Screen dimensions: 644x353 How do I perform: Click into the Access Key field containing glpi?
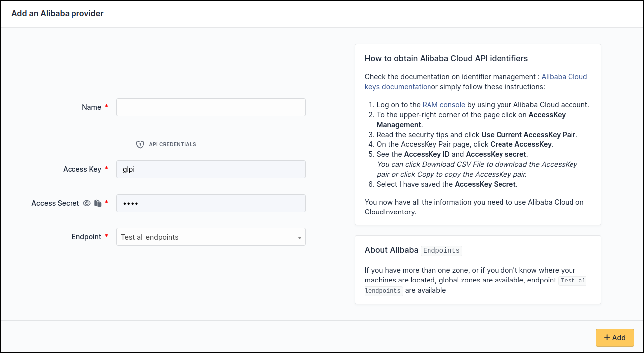pyautogui.click(x=211, y=169)
